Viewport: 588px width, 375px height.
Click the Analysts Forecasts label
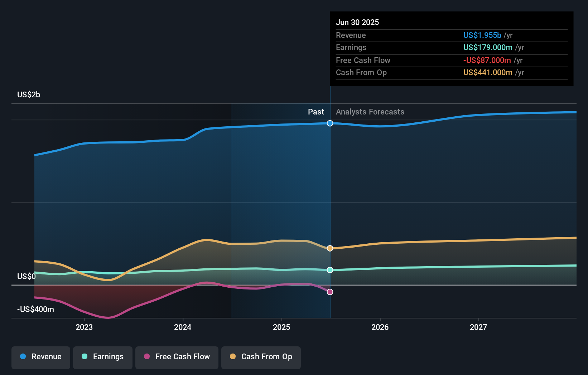click(x=370, y=112)
